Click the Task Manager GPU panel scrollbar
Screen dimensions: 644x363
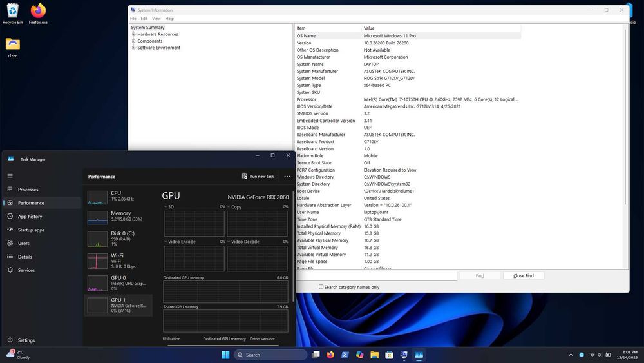click(293, 247)
